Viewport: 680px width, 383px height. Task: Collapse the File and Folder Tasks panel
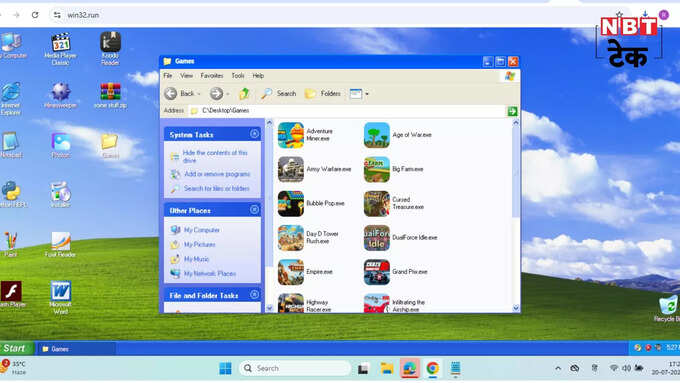tap(255, 295)
